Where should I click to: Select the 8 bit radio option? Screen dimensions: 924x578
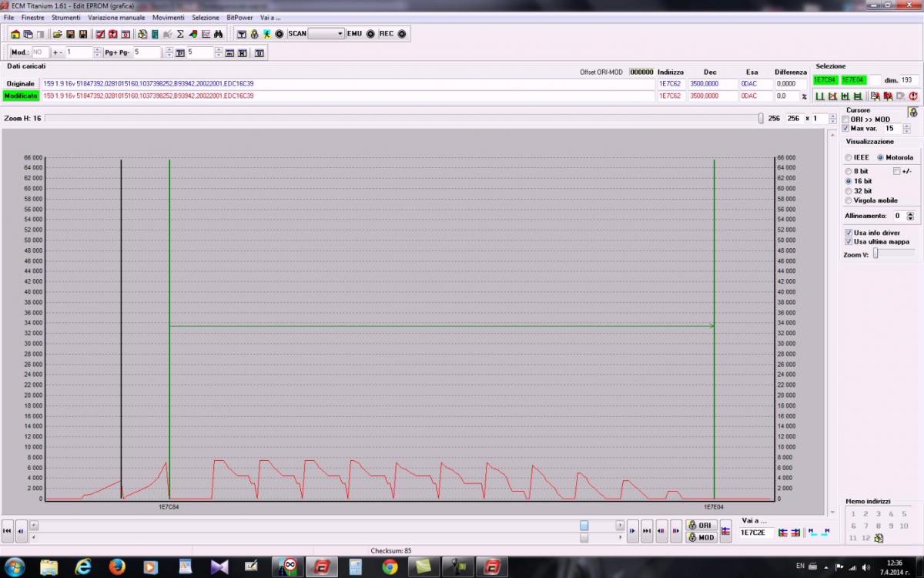[x=849, y=171]
